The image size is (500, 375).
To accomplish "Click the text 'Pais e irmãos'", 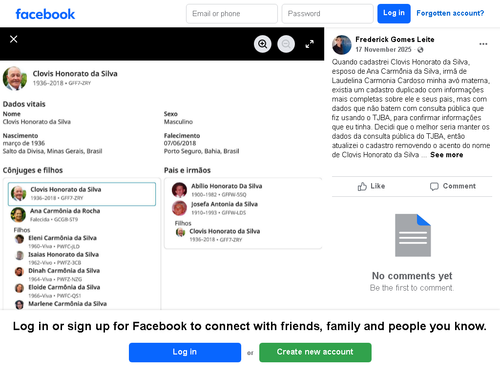I will 187,170.
